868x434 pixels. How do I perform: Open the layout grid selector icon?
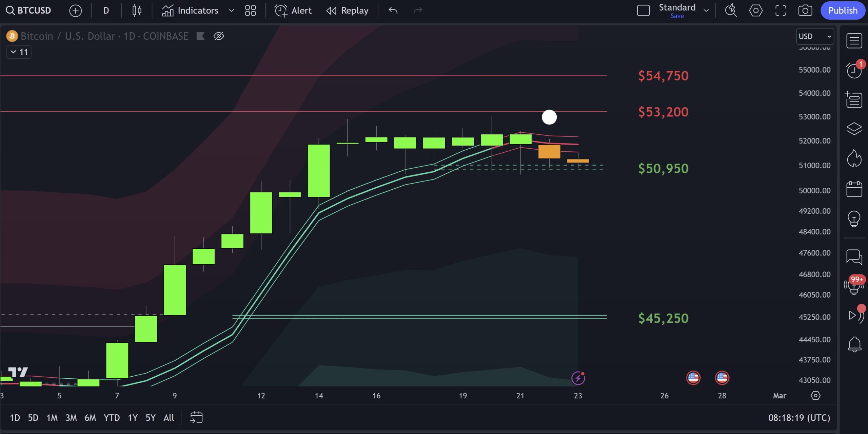250,11
